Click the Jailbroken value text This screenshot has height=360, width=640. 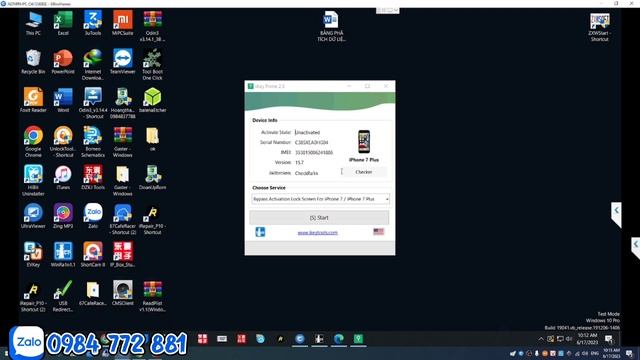(x=306, y=173)
